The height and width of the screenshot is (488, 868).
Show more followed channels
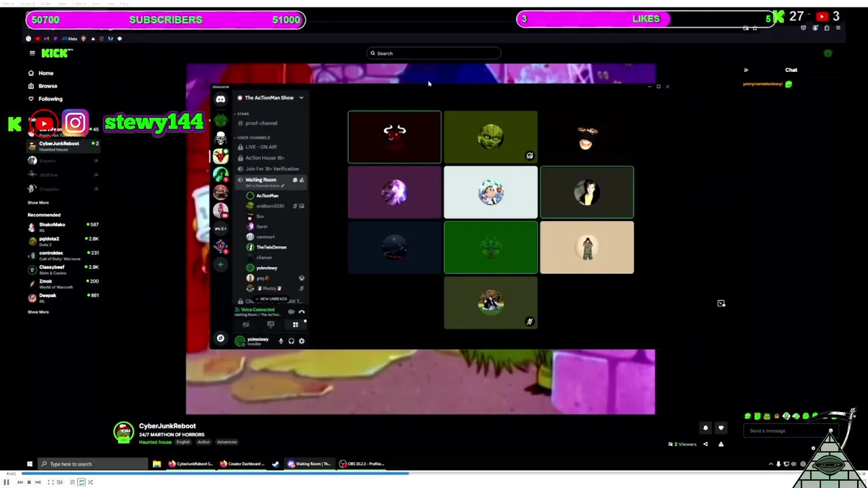coord(38,203)
